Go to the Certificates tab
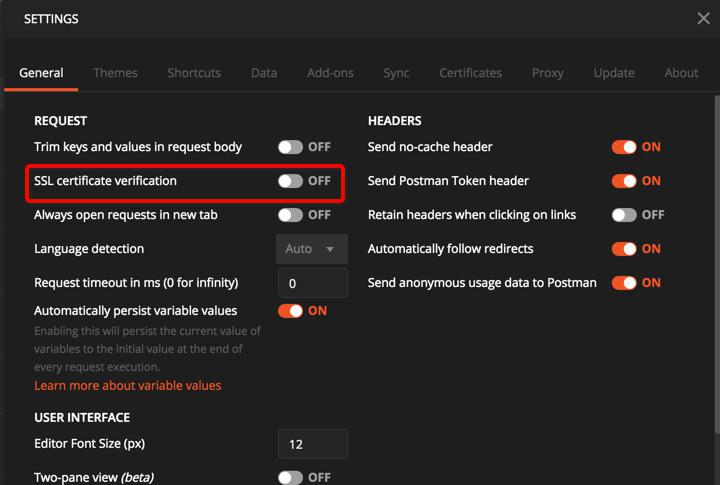The height and width of the screenshot is (485, 720). [x=470, y=73]
